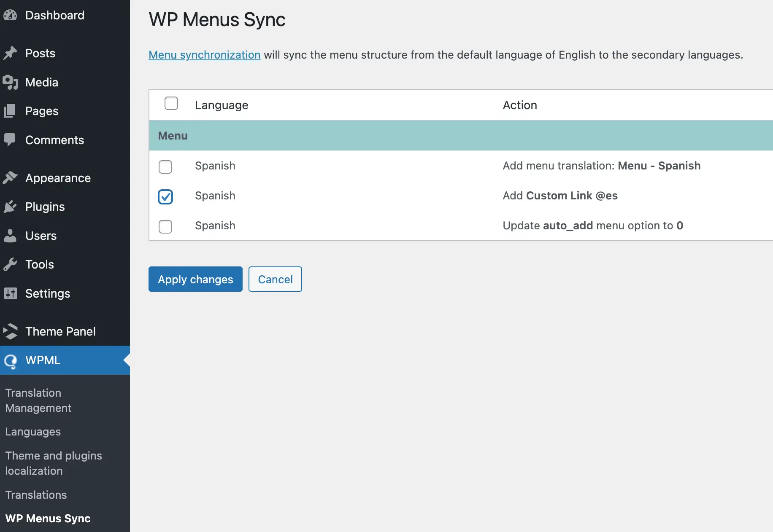Click the WP Menus Sync page heading
Image resolution: width=773 pixels, height=532 pixels.
coord(217,19)
